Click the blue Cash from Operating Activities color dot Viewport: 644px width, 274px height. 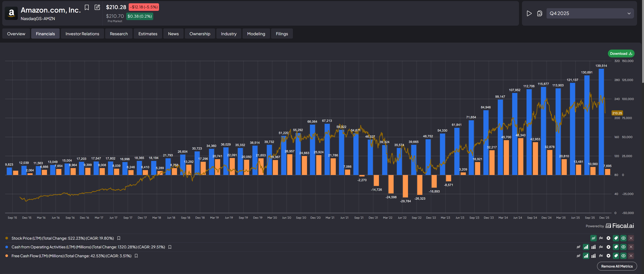coord(7,247)
